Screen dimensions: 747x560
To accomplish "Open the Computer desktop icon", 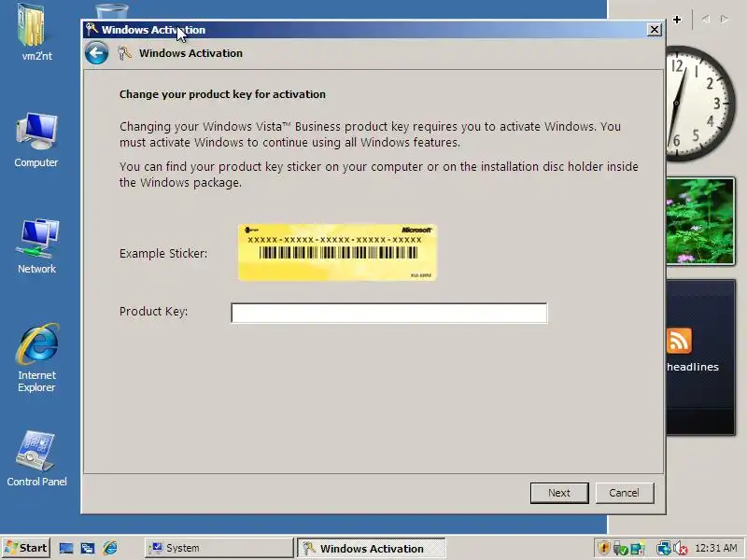I will (x=36, y=140).
